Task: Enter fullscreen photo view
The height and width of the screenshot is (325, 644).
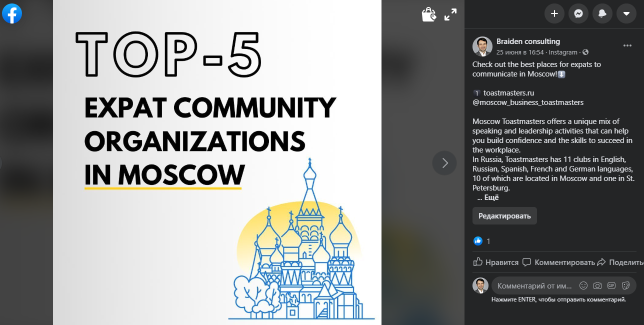Action: pos(450,14)
